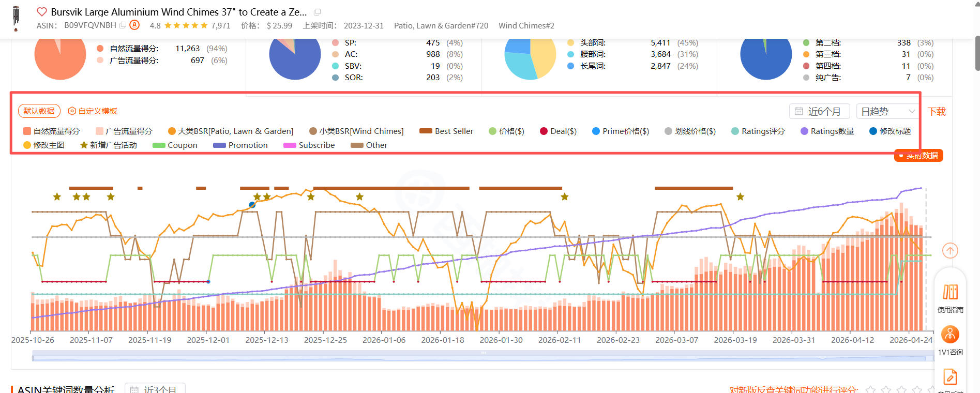Click the 下载 download link
This screenshot has height=393, width=980.
click(x=937, y=112)
